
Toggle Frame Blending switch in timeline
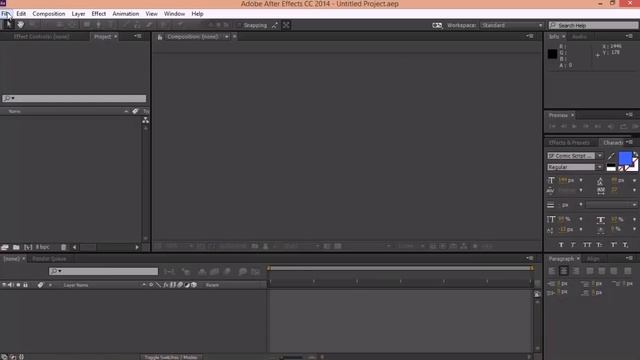click(x=214, y=271)
